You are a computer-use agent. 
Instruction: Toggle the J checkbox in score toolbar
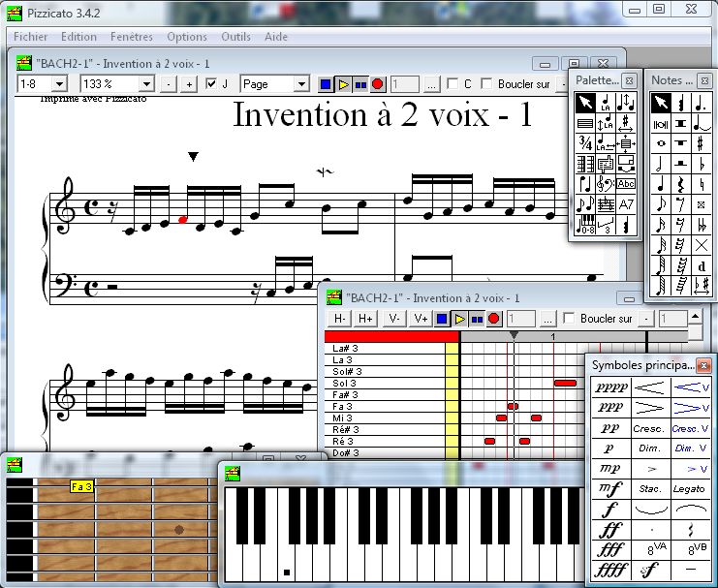coord(211,84)
